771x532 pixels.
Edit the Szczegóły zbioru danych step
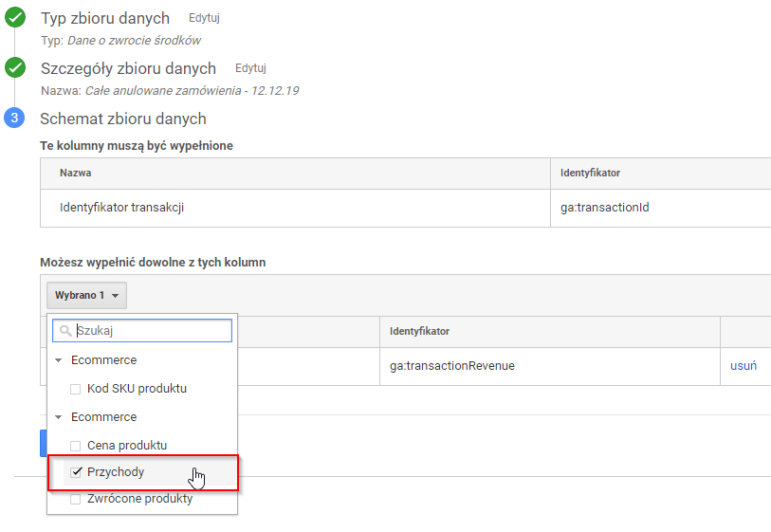pyautogui.click(x=250, y=68)
